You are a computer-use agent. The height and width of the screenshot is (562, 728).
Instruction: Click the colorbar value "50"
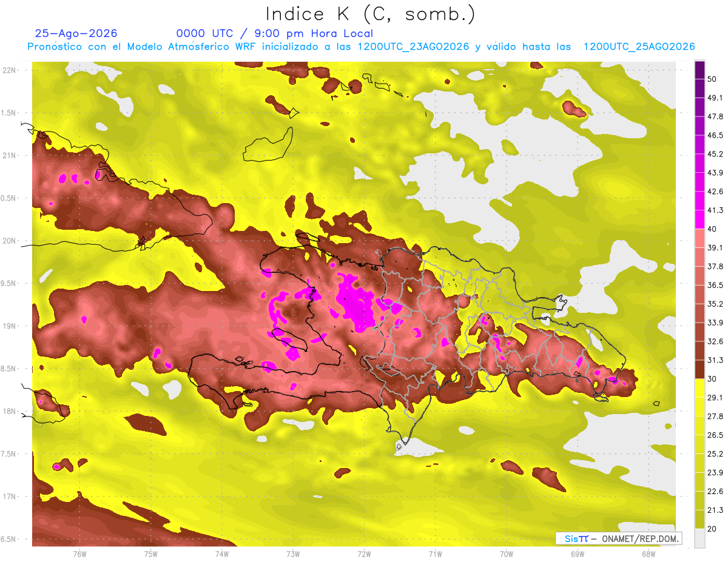tap(712, 79)
